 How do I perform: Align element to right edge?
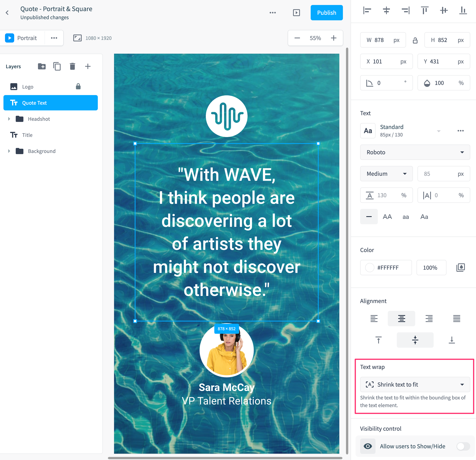pyautogui.click(x=405, y=10)
